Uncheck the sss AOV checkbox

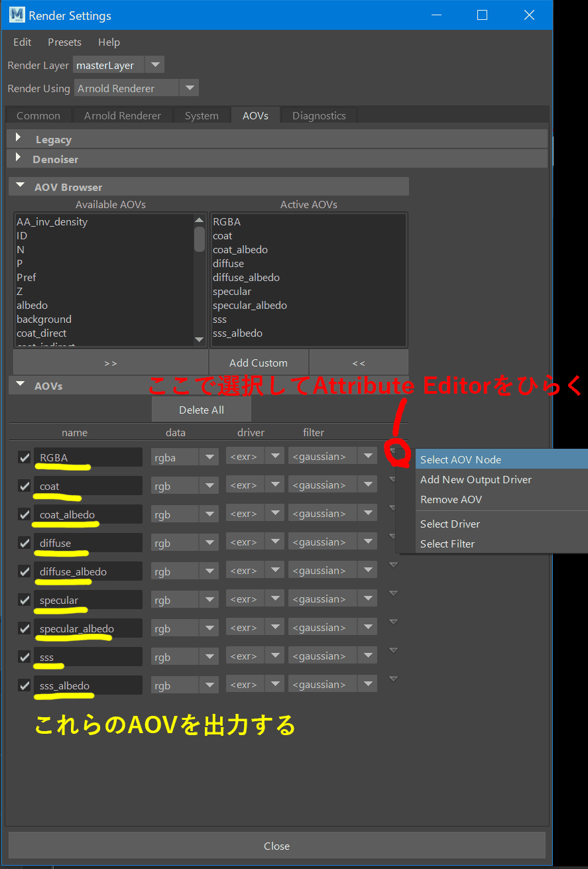[25, 657]
